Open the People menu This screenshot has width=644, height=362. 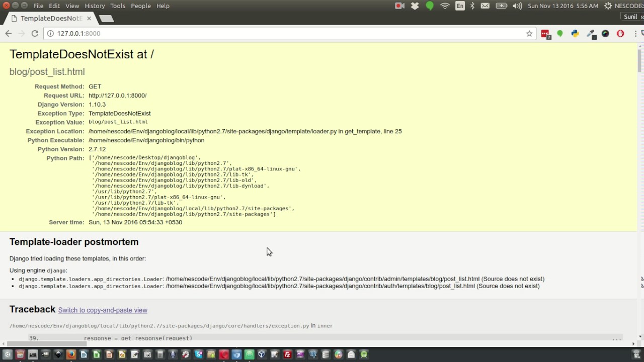[x=141, y=6]
